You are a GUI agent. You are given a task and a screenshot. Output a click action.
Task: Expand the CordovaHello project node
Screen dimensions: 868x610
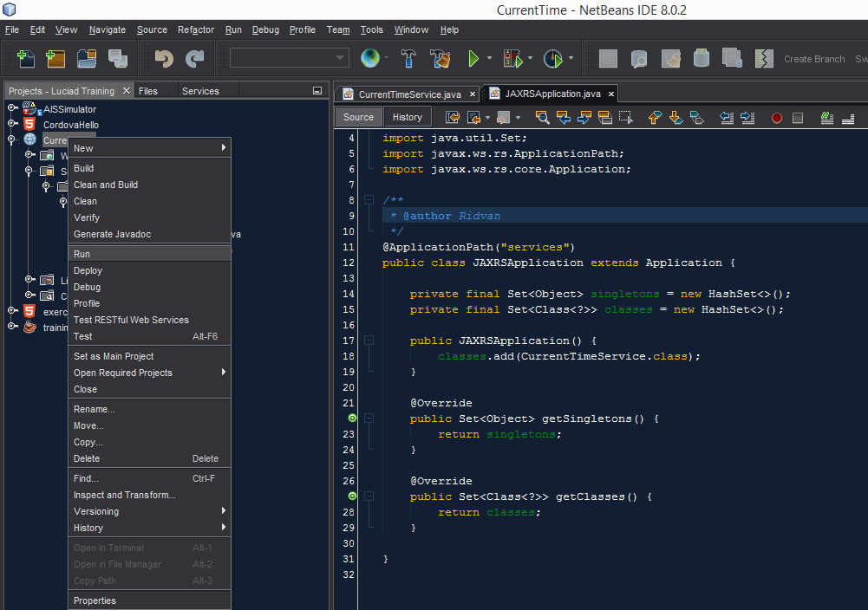[x=12, y=124]
